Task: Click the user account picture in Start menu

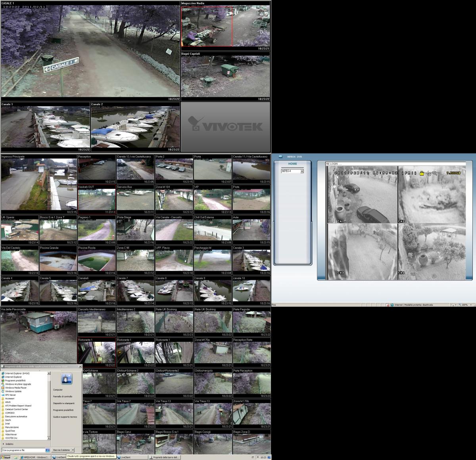Action: point(66,379)
